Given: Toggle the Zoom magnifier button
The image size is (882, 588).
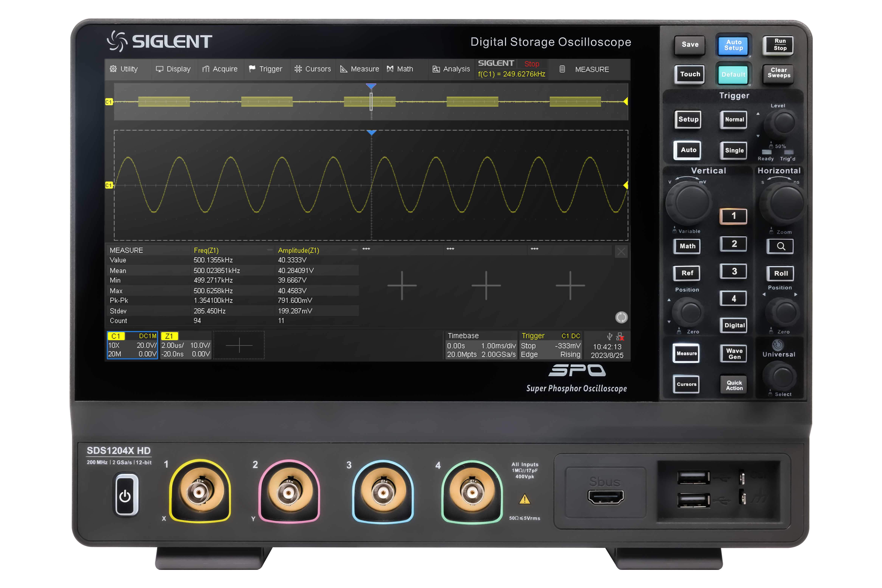Looking at the screenshot, I should 780,246.
